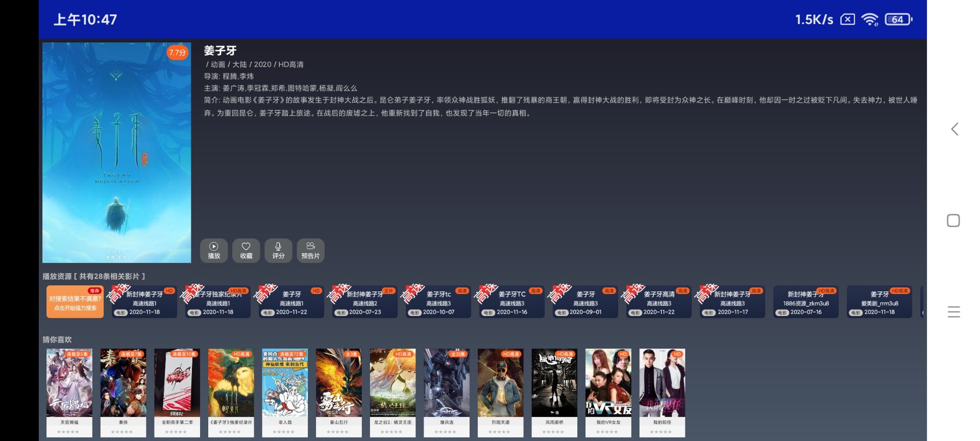
Task: Open recommended title 龙之谷2：精灵王座 poster
Action: tap(393, 383)
